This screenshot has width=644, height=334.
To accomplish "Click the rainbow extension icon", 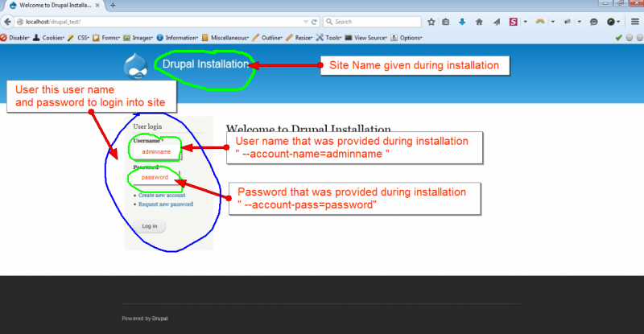I will coord(540,22).
